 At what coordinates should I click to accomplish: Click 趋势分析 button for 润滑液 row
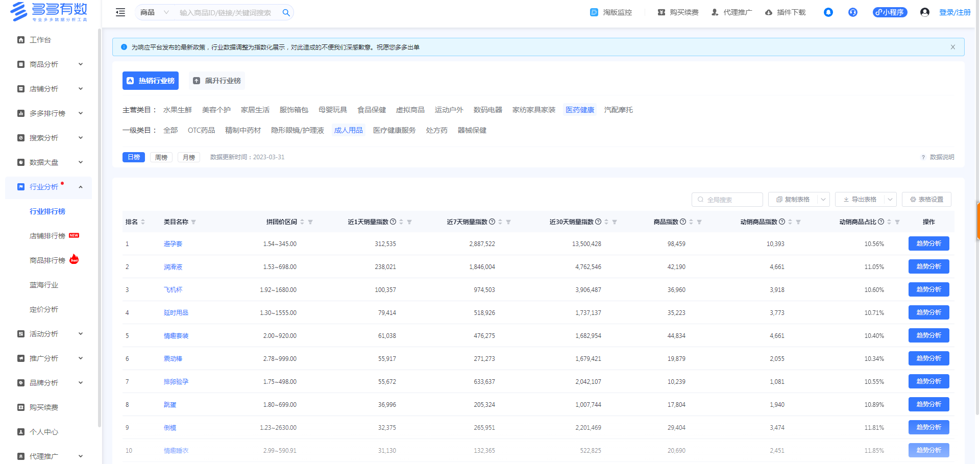[928, 266]
